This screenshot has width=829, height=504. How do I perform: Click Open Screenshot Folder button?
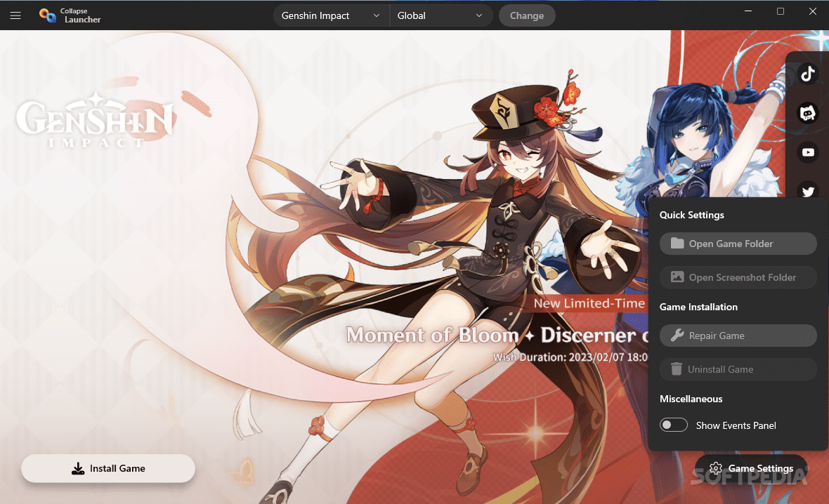(x=738, y=277)
